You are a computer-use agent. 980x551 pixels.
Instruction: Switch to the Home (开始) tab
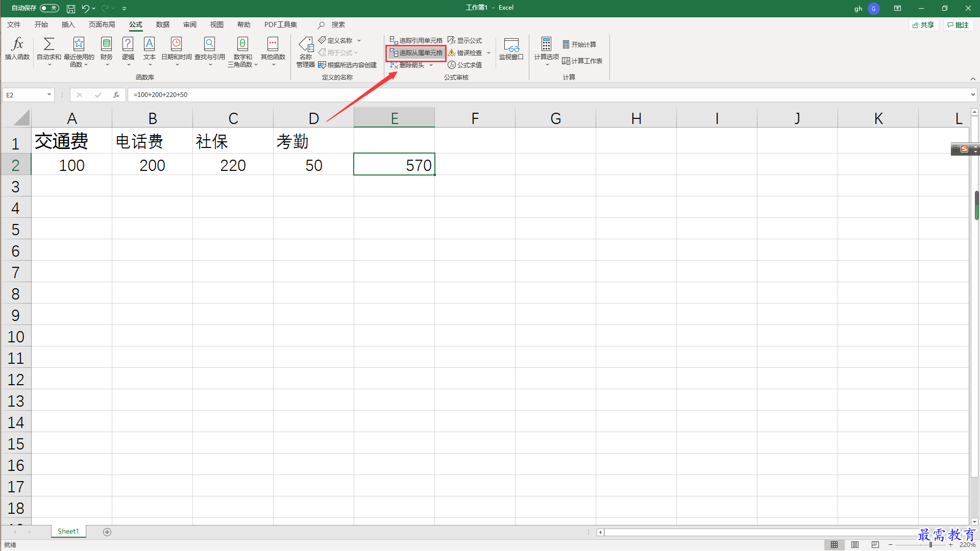(41, 24)
